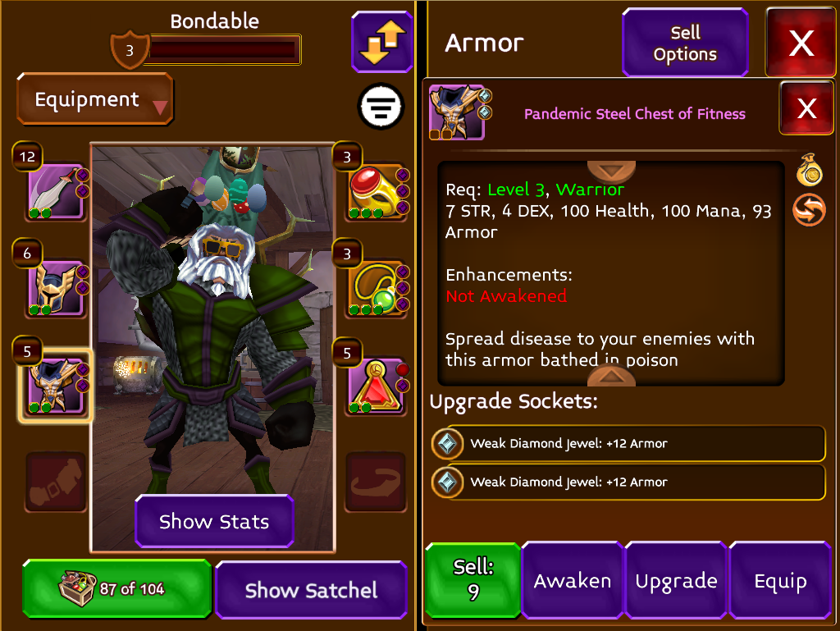
Task: Click the gold coin bag icon
Action: 809,171
